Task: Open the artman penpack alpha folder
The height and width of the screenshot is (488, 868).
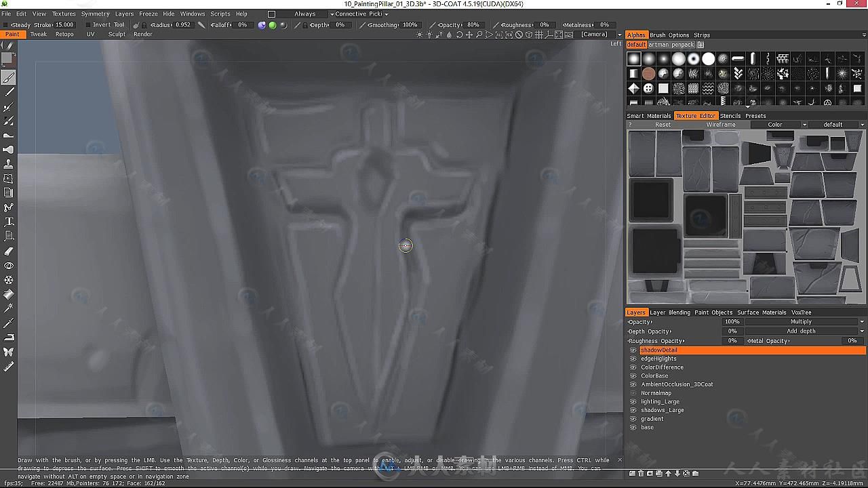Action: [x=671, y=45]
